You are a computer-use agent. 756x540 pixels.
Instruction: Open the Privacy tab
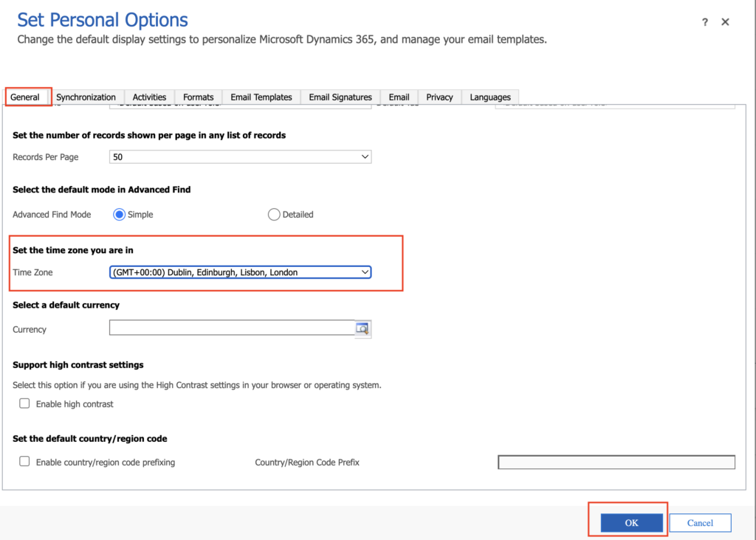(x=440, y=97)
